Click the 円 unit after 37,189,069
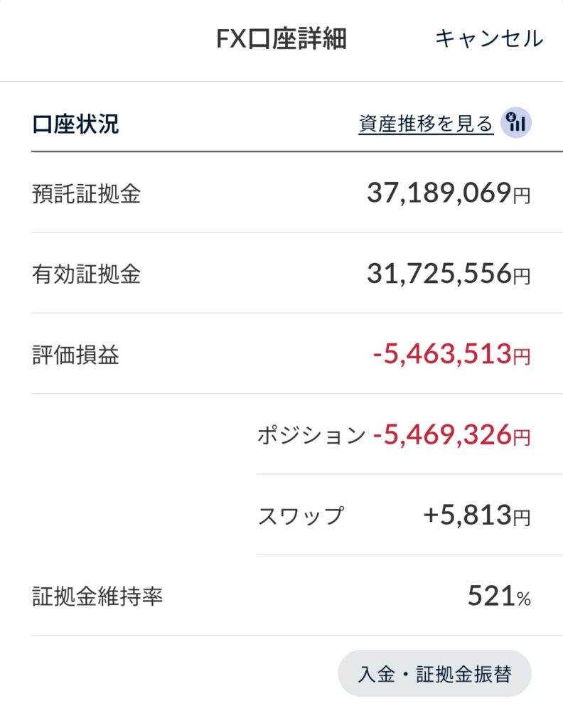Viewport: 563px width, 728px height. 522,196
